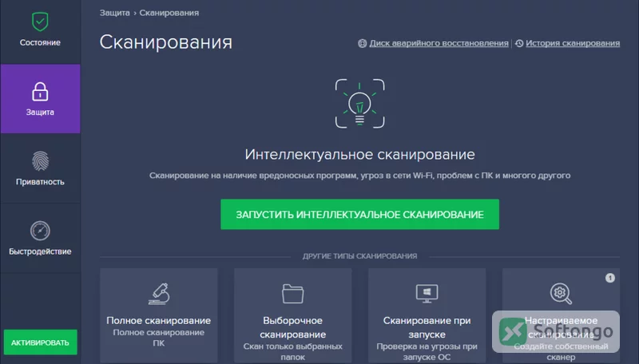Click the badge numbered 1 on custom scan
The image size is (639, 364).
click(609, 278)
